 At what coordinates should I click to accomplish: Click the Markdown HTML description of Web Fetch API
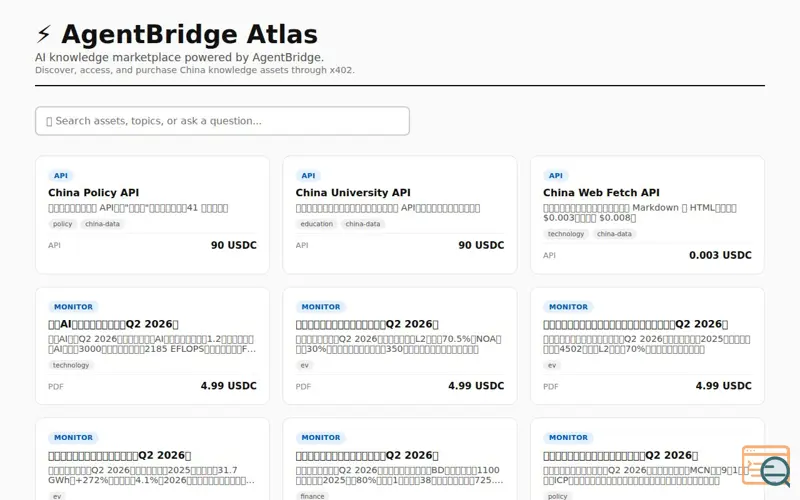click(640, 213)
